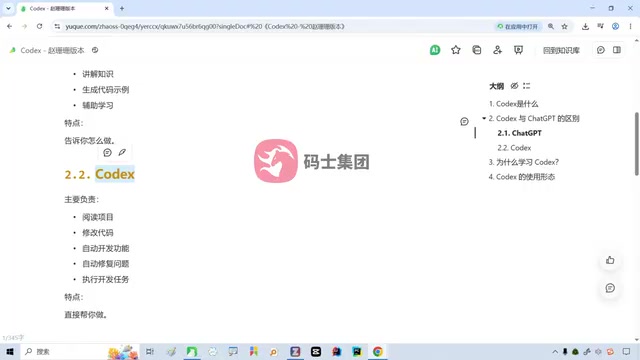Open the zoom magnifier icon in the address bar
This screenshot has height=360, width=640.
pos(551,27)
